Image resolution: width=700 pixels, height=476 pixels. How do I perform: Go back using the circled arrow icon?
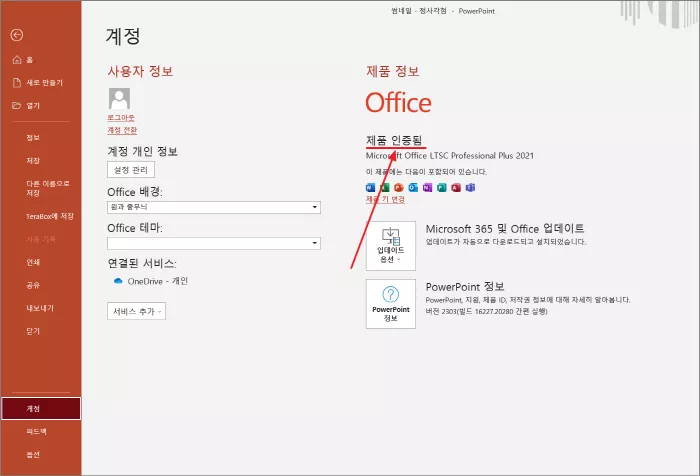tap(17, 35)
